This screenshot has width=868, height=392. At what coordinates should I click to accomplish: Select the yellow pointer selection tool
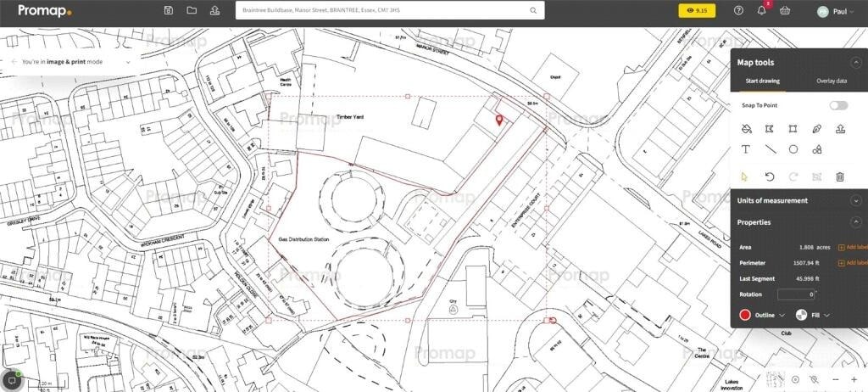click(x=744, y=176)
